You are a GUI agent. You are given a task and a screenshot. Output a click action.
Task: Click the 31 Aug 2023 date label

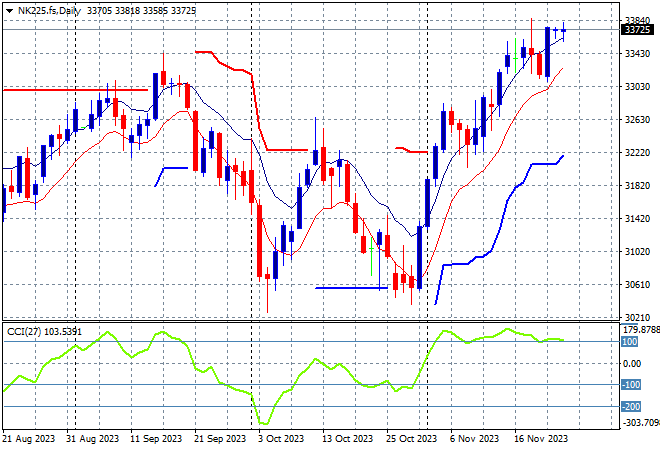[x=93, y=439]
